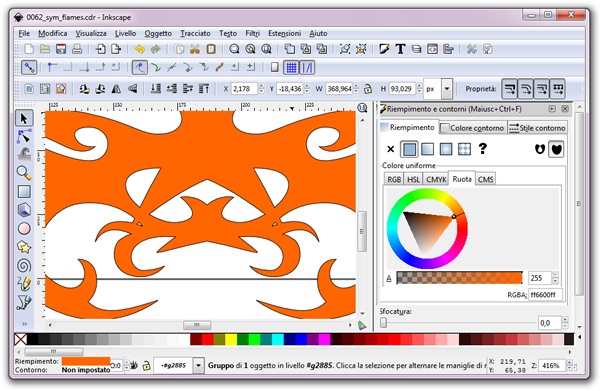Toggle enable snapping button

(x=29, y=68)
